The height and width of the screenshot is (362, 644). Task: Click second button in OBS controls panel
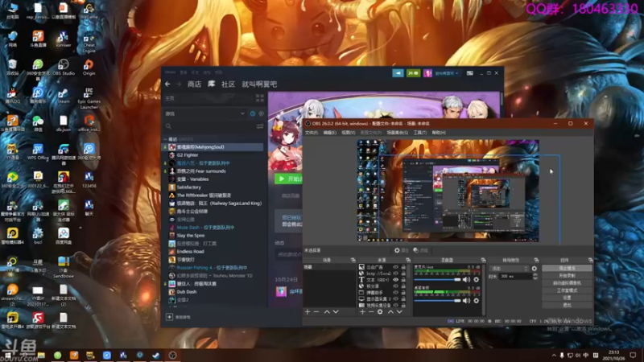567,275
